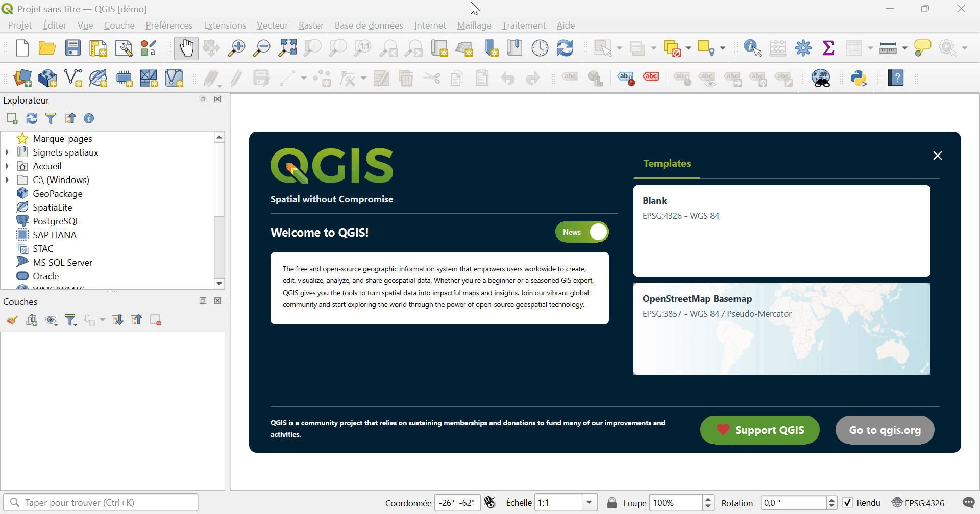980x514 pixels.
Task: Open the Couche menu
Action: click(119, 25)
